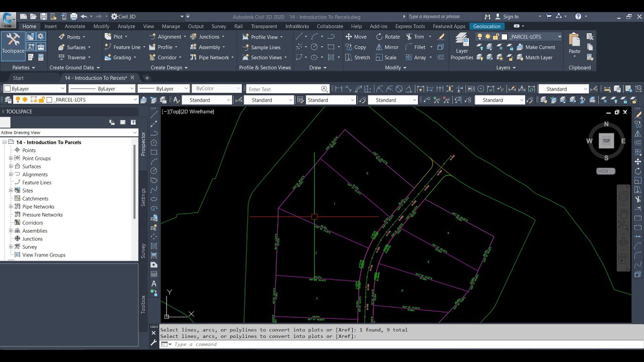
Task: Select the Rotate tool
Action: pos(387,37)
